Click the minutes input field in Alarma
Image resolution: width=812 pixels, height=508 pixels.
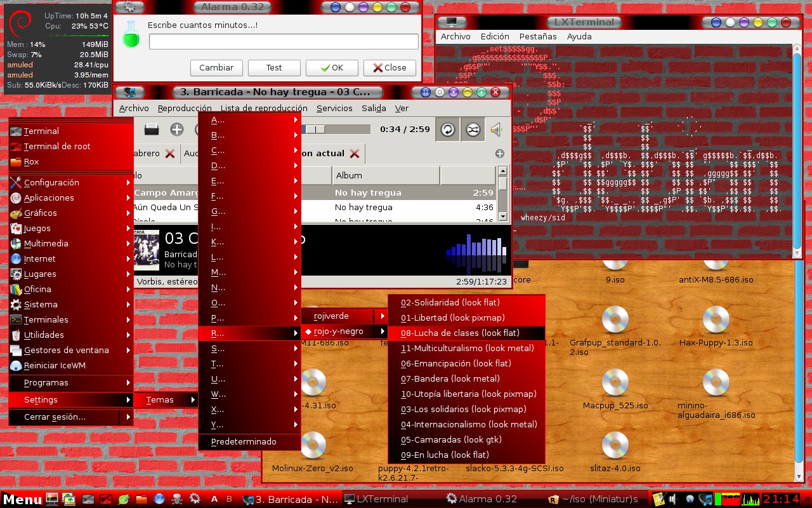tap(284, 42)
